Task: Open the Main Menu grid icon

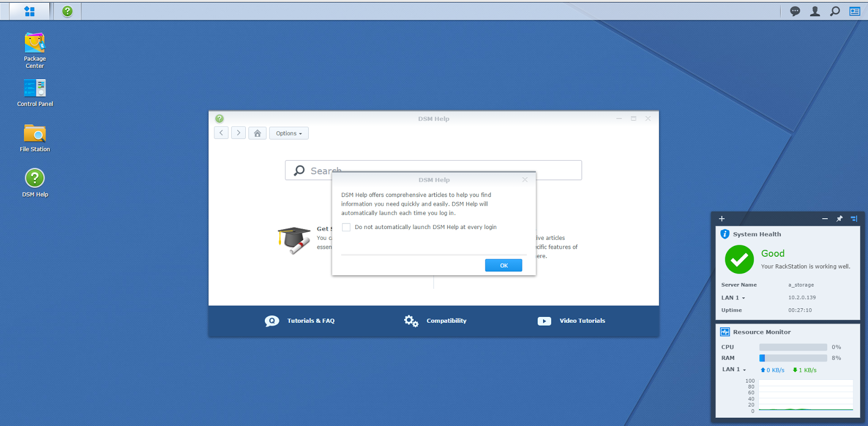Action: click(x=30, y=11)
